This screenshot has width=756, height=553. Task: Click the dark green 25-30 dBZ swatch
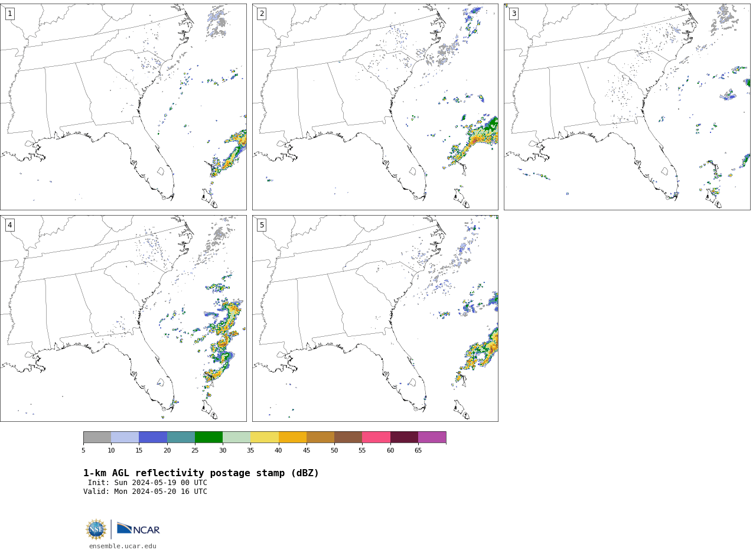click(x=208, y=437)
